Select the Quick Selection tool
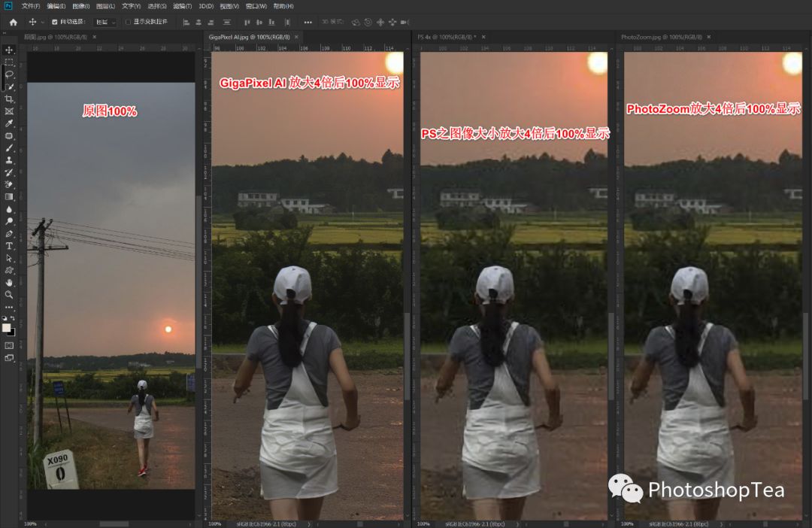The height and width of the screenshot is (528, 812). pos(9,86)
